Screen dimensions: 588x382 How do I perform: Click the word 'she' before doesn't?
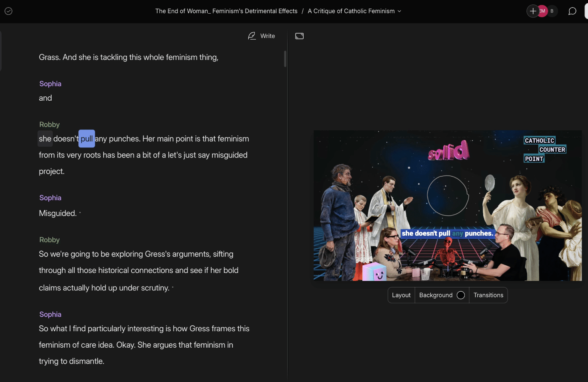tap(45, 139)
